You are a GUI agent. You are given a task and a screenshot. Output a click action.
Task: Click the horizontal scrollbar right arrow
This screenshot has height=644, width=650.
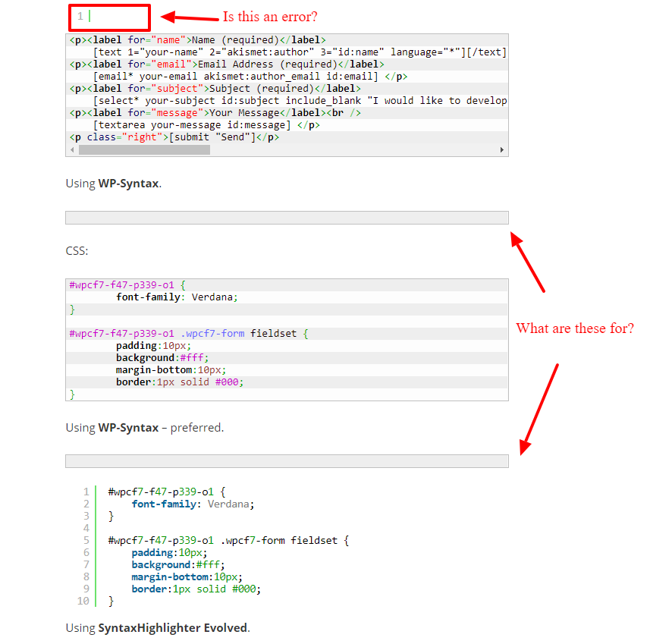click(x=502, y=150)
